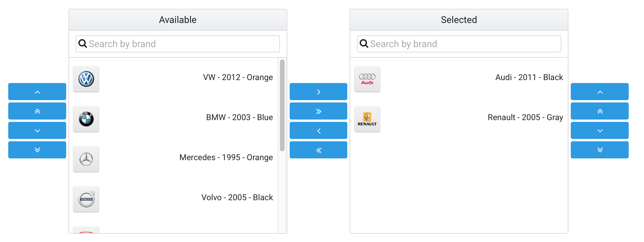The width and height of the screenshot is (644, 242).
Task: Click the Selected search magnifier icon
Action: pyautogui.click(x=364, y=44)
